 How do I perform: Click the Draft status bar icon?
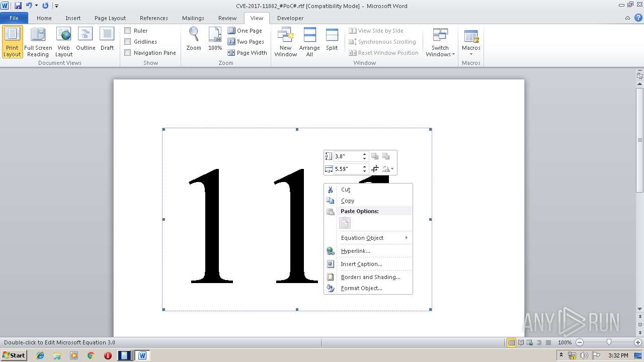(x=548, y=342)
